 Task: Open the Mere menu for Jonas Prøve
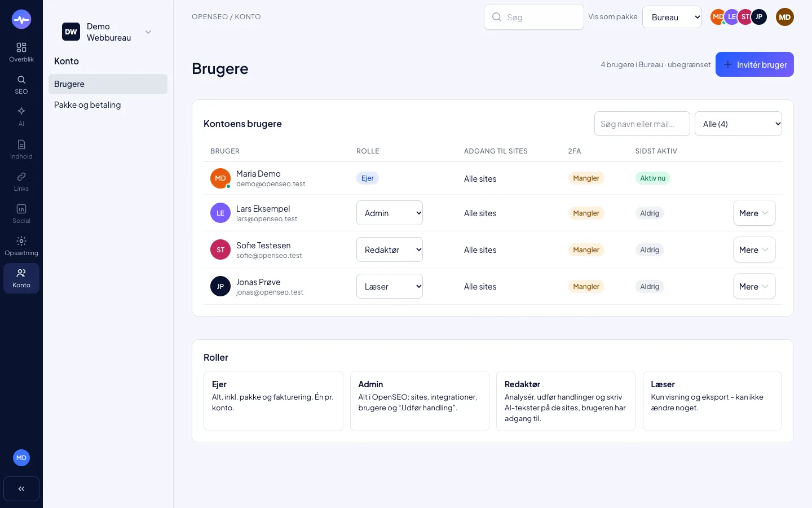[754, 286]
